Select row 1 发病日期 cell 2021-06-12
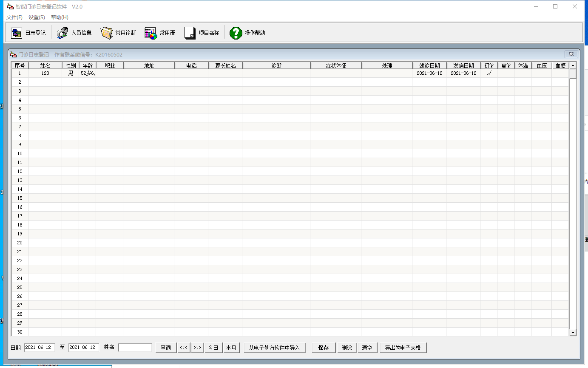Viewport: 588px width, 368px height. tap(463, 73)
